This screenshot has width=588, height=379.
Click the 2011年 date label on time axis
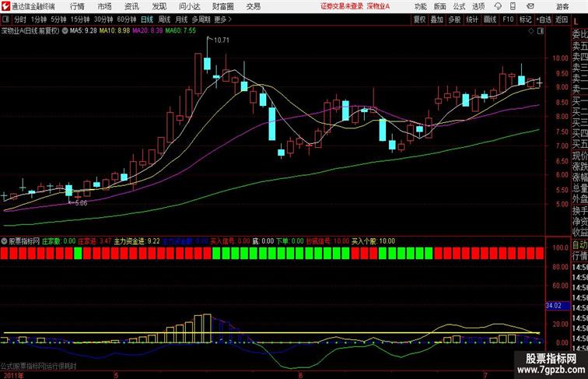point(13,375)
